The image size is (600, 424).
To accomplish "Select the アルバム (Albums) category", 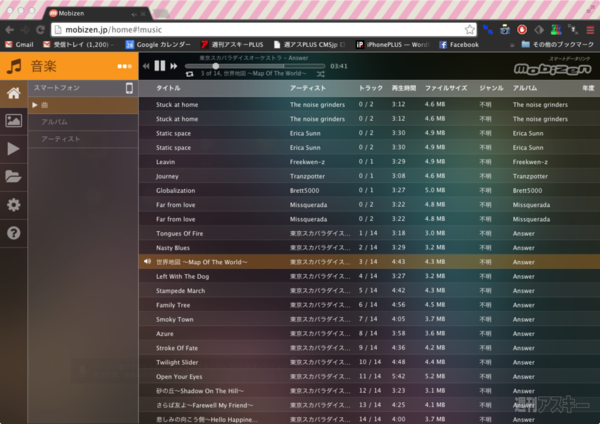I will pyautogui.click(x=83, y=122).
